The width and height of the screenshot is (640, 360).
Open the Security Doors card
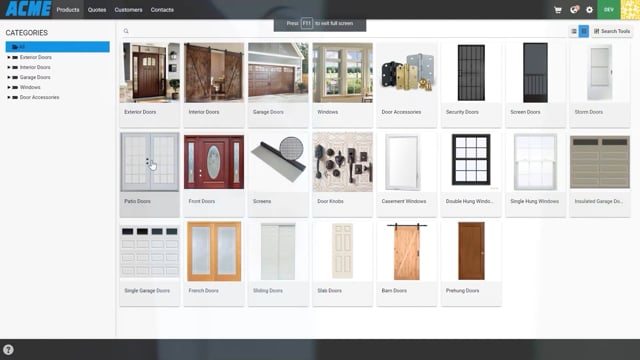coord(471,85)
